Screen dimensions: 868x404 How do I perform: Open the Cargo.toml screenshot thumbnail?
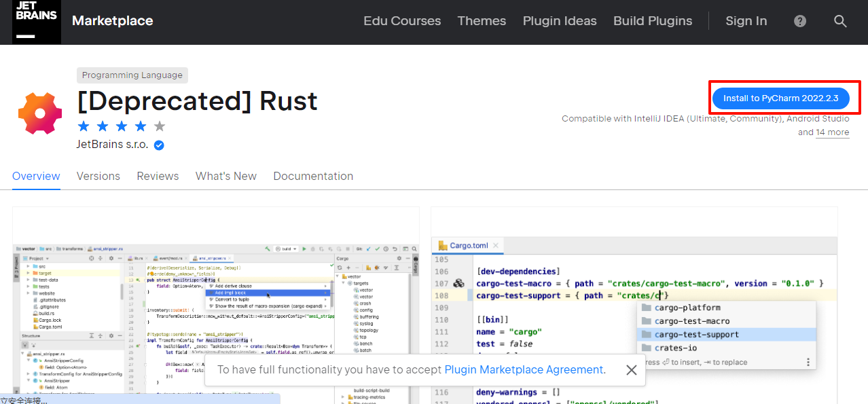pos(634,306)
